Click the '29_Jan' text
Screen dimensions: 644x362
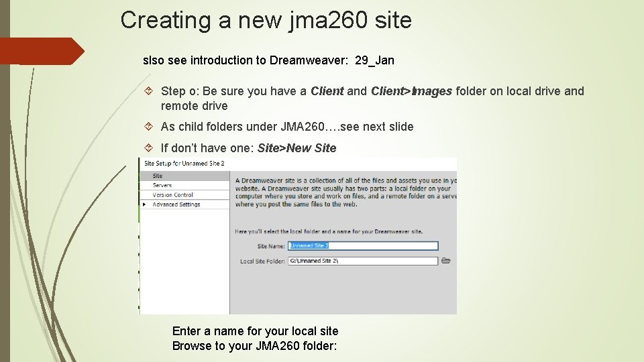(374, 60)
